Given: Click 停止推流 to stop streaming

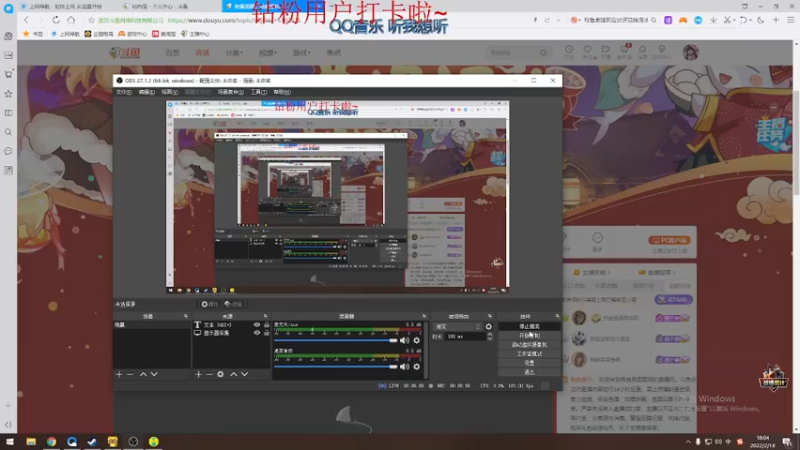Looking at the screenshot, I should (529, 326).
